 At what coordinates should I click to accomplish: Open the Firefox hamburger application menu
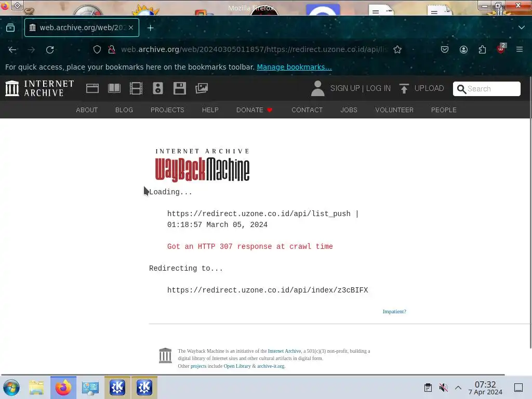(520, 49)
